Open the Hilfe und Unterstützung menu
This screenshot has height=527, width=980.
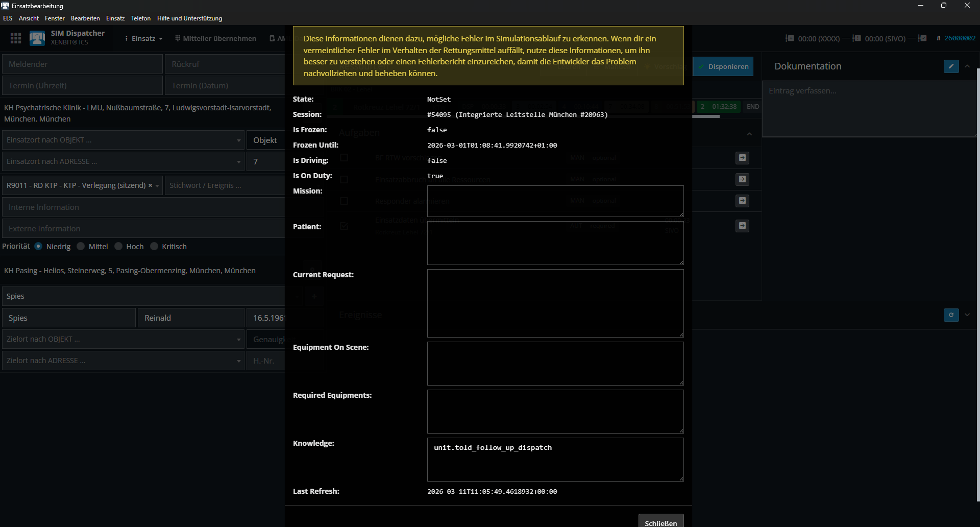tap(189, 18)
